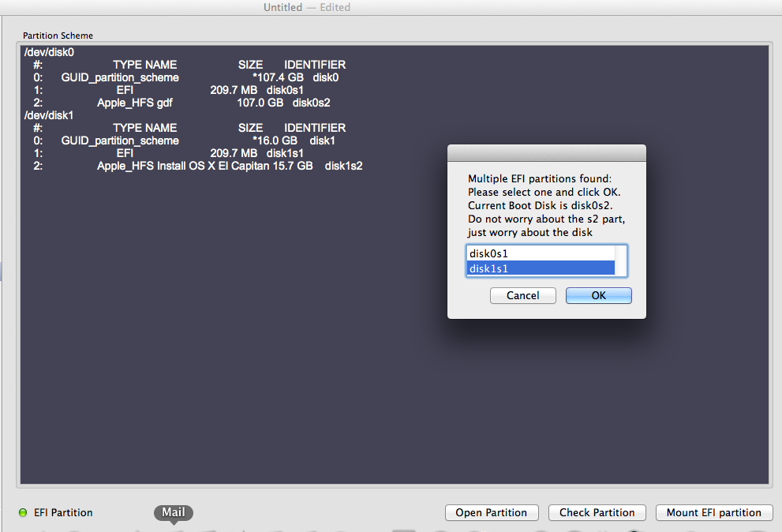Click the Check Partition button
Image resolution: width=782 pixels, height=532 pixels.
(x=597, y=512)
